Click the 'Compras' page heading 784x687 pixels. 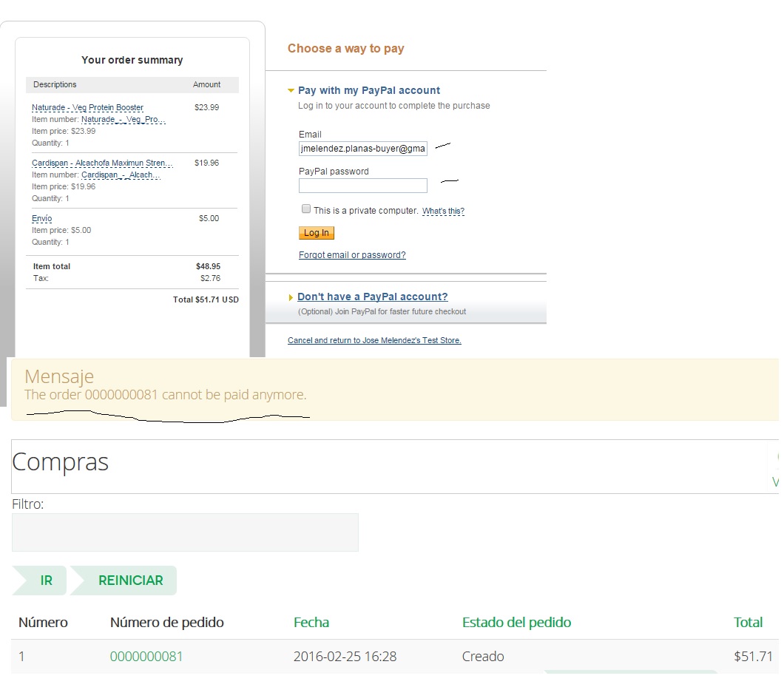[x=60, y=461]
